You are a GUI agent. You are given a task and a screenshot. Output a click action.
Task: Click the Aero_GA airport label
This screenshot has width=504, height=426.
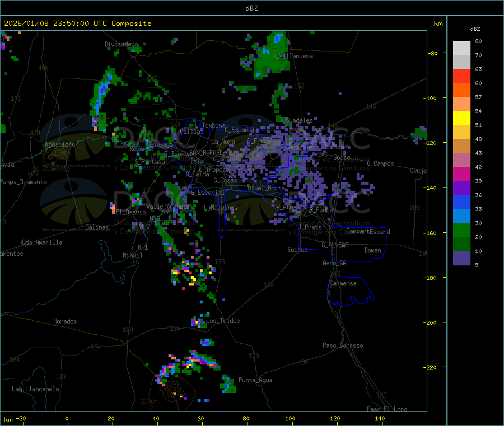tap(334, 263)
